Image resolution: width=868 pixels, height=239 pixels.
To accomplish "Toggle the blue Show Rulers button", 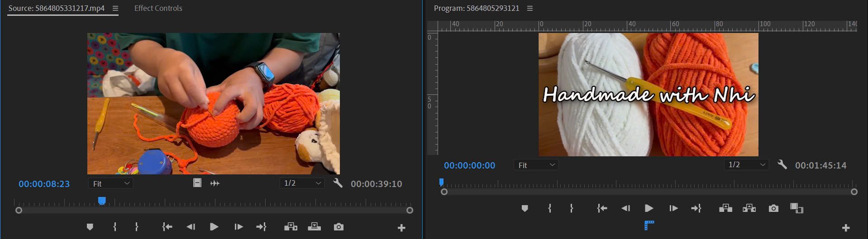I will pyautogui.click(x=649, y=225).
